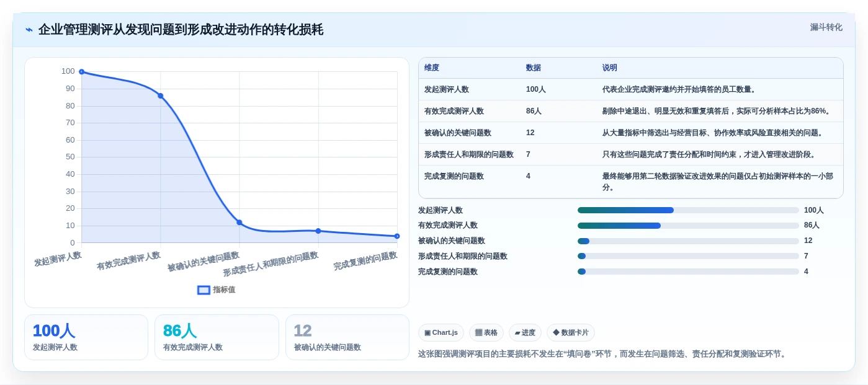
Task: Click the description starting 从大量指标中筛选出
Action: [x=713, y=133]
